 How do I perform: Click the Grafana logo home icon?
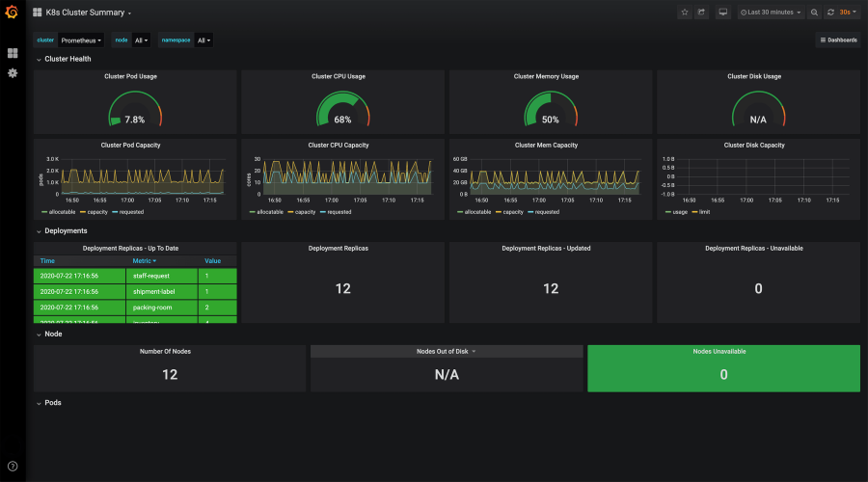point(13,13)
